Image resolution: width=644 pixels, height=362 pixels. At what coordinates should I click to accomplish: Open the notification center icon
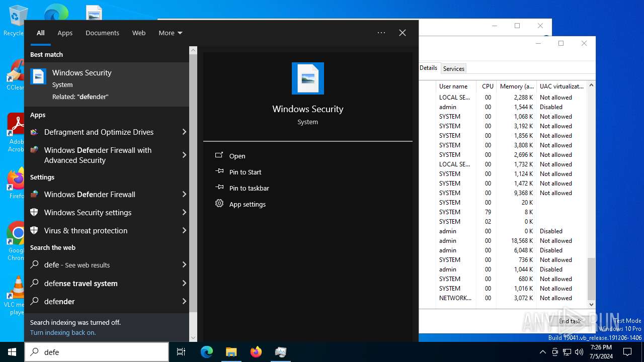(x=627, y=352)
